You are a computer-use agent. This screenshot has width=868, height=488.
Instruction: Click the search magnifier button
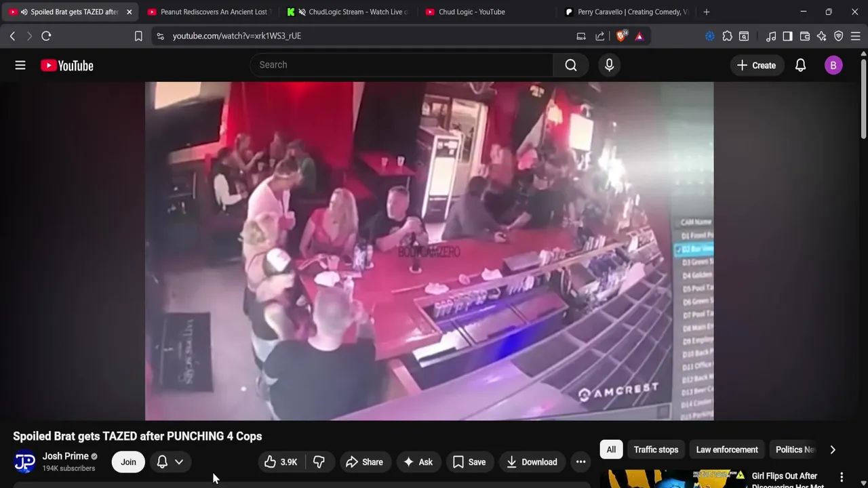coord(571,65)
